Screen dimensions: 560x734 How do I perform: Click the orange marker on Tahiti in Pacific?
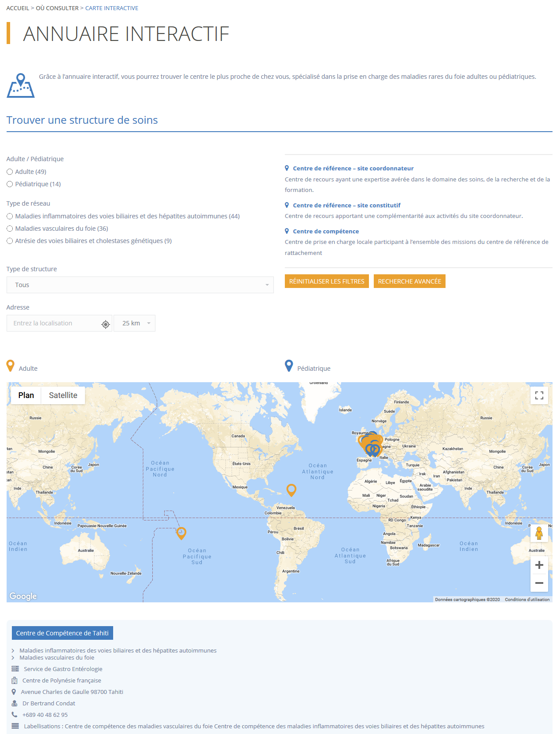pyautogui.click(x=181, y=533)
